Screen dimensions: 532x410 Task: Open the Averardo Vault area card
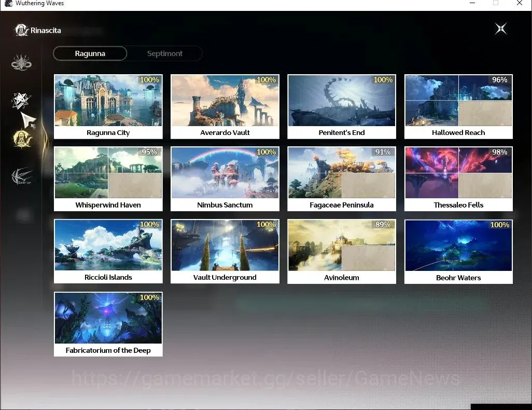pyautogui.click(x=225, y=107)
